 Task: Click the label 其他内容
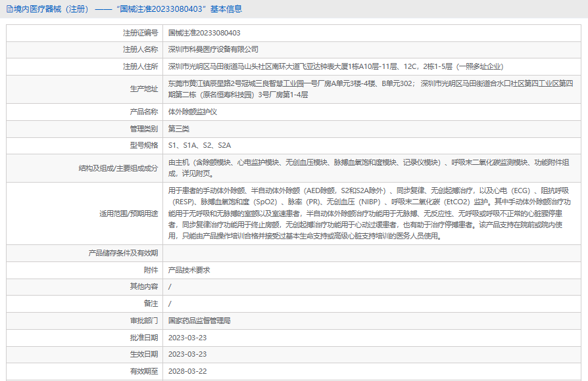click(x=144, y=286)
